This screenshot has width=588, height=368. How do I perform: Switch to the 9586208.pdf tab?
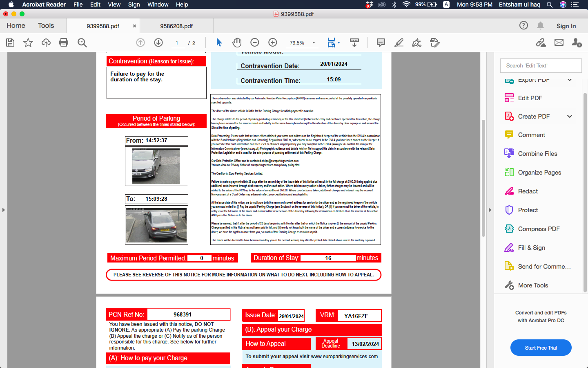[176, 26]
